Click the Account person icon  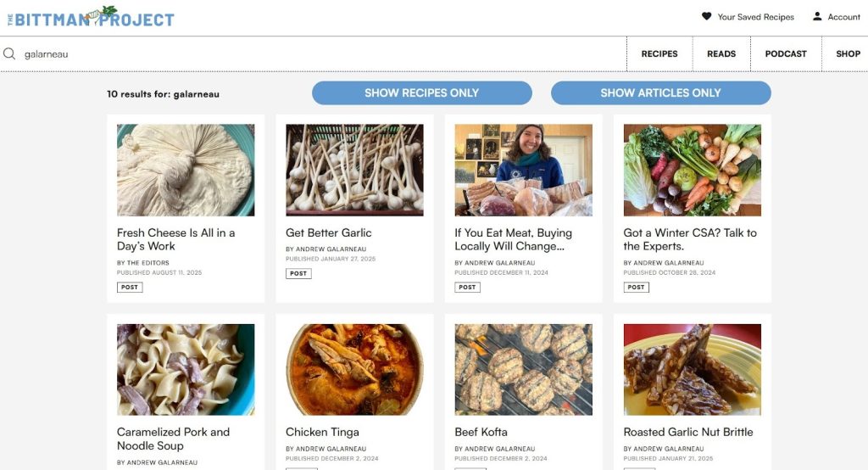[817, 16]
